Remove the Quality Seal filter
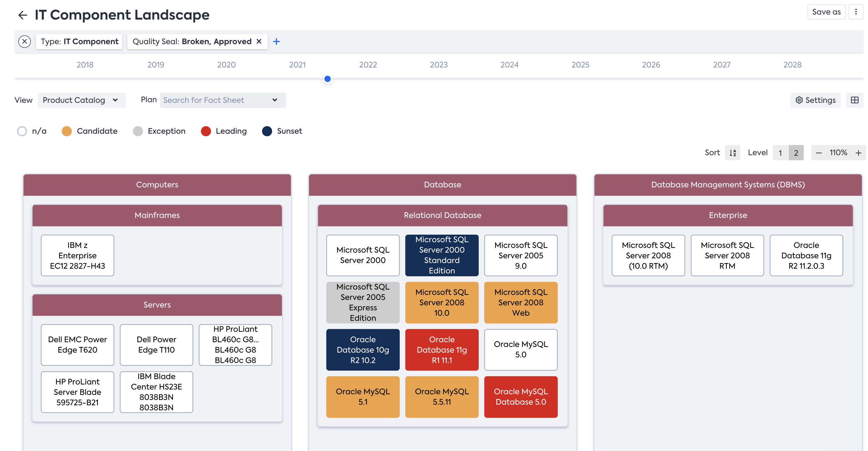This screenshot has height=451, width=868. pos(259,42)
